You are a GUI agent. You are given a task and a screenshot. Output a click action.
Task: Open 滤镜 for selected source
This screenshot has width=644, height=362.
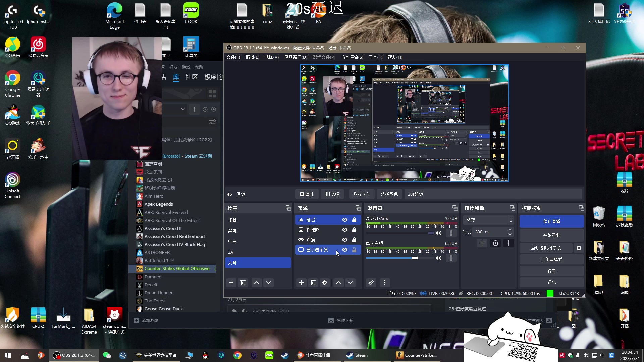(332, 194)
